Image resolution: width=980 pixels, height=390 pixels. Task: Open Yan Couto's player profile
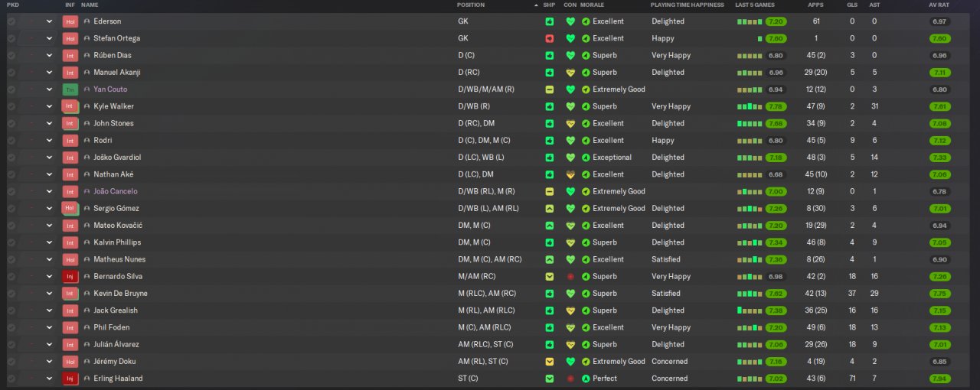pyautogui.click(x=110, y=89)
